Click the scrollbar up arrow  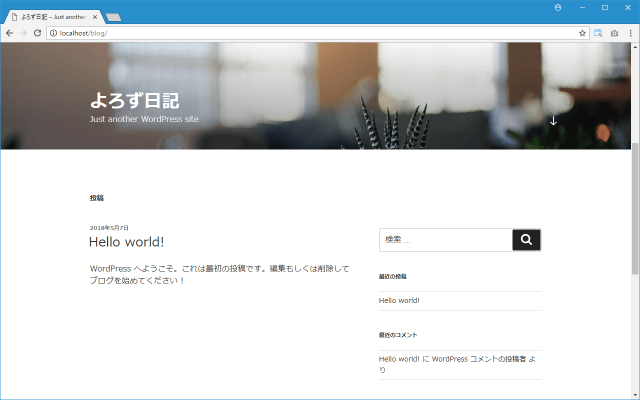click(x=635, y=47)
